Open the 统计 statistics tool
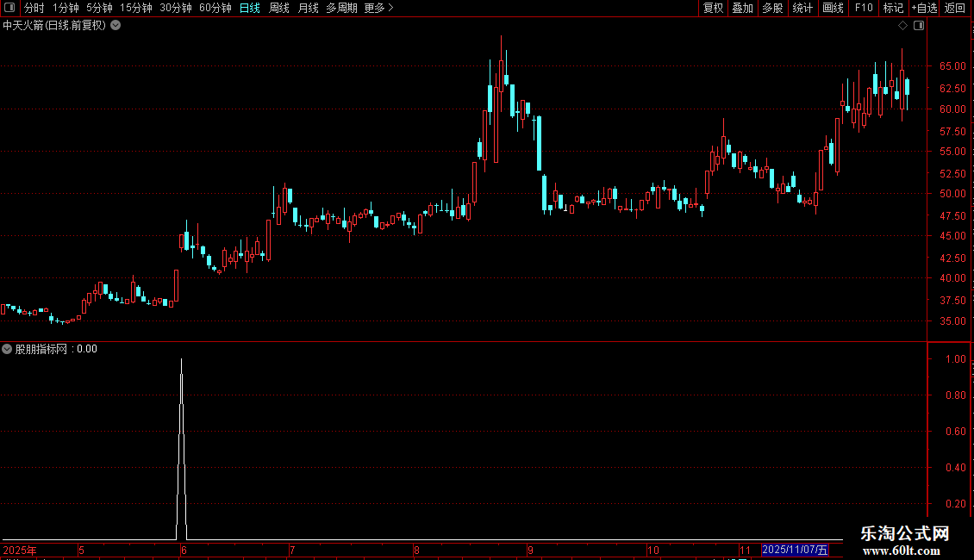 coord(802,8)
